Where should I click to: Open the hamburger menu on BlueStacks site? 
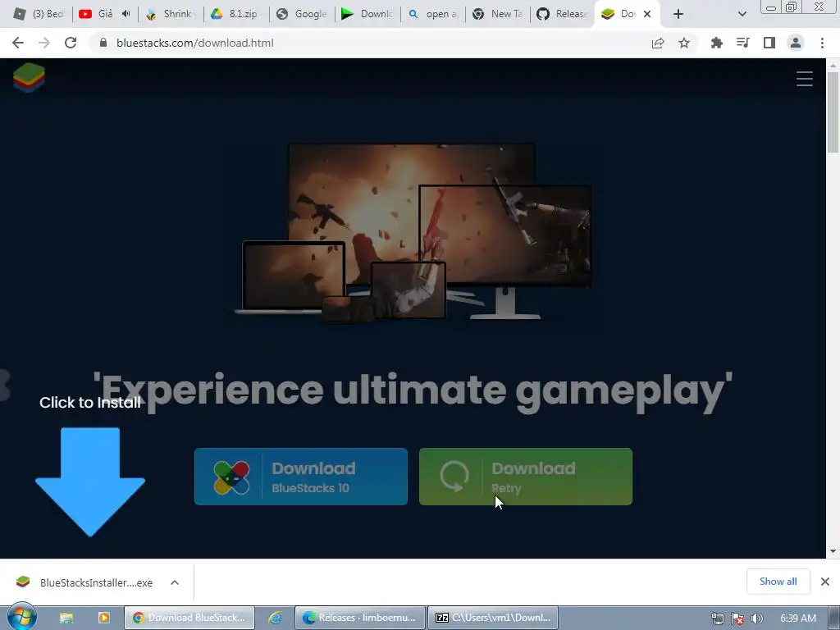804,79
